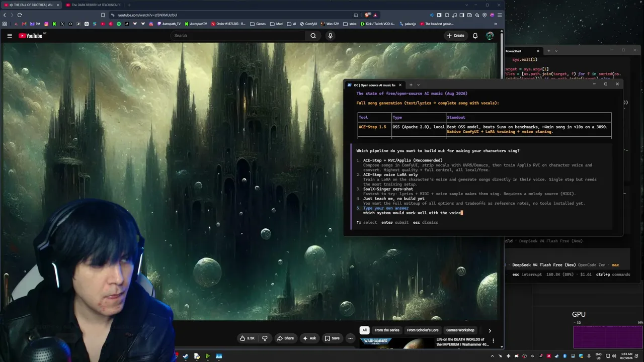Select the From the series chip
The image size is (644, 362).
[x=387, y=330]
